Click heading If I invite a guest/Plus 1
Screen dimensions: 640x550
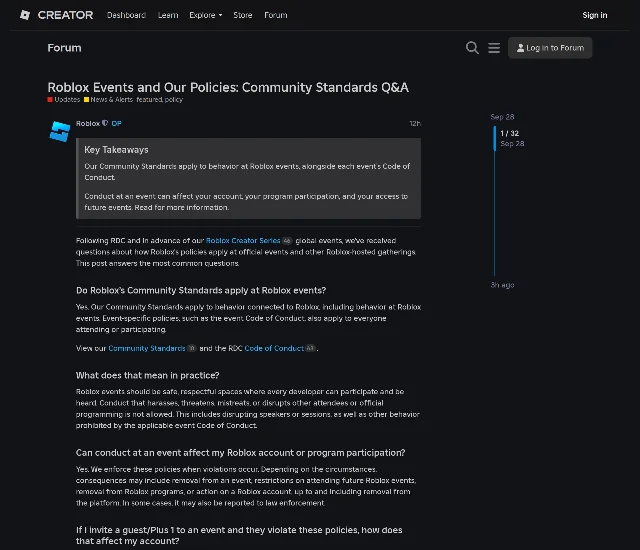click(x=239, y=535)
